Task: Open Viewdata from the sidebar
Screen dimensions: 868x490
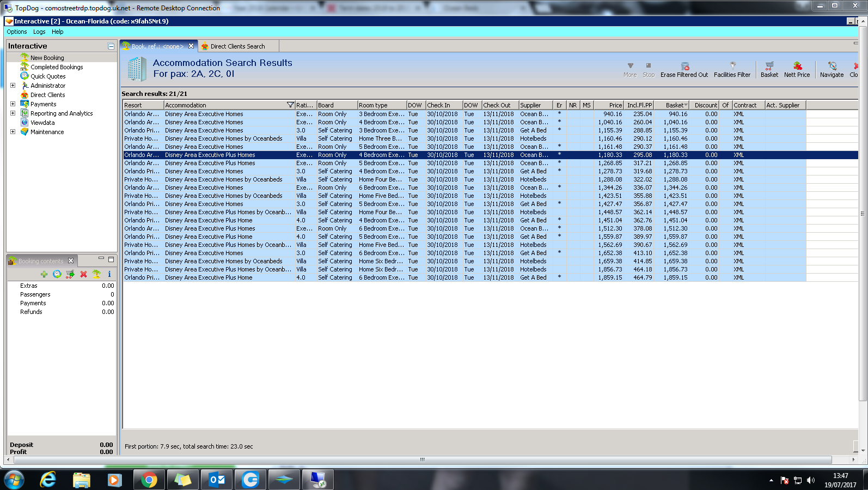Action: click(x=42, y=123)
